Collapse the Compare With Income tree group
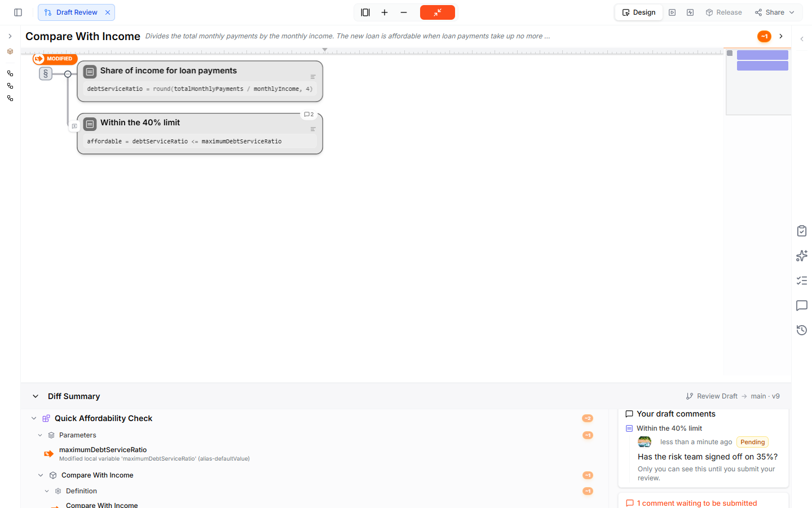This screenshot has height=508, width=812. (x=41, y=475)
